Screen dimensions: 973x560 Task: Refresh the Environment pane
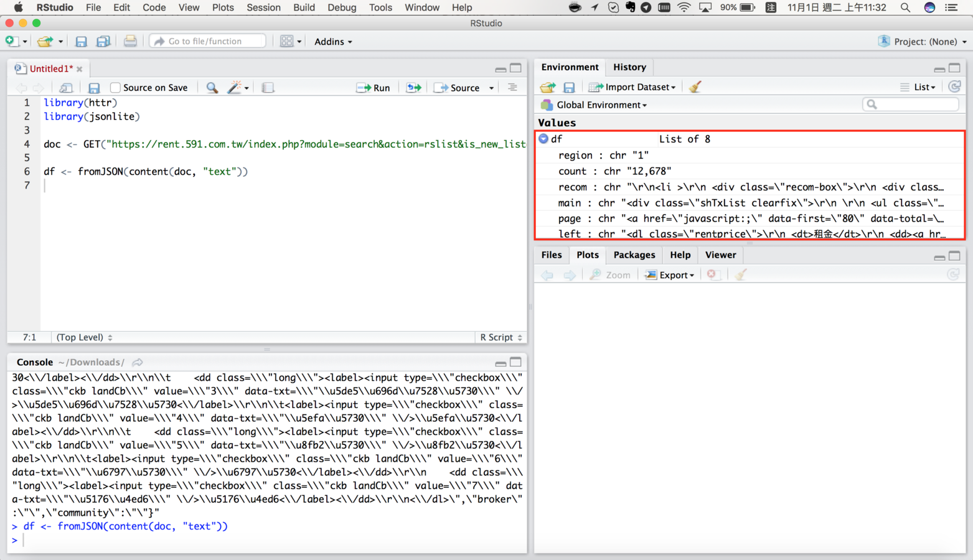[954, 87]
